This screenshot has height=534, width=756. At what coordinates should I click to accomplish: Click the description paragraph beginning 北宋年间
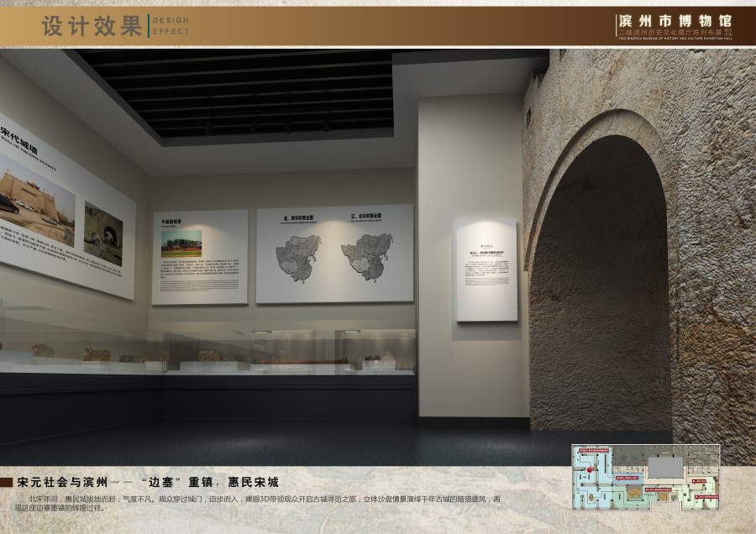tap(252, 503)
